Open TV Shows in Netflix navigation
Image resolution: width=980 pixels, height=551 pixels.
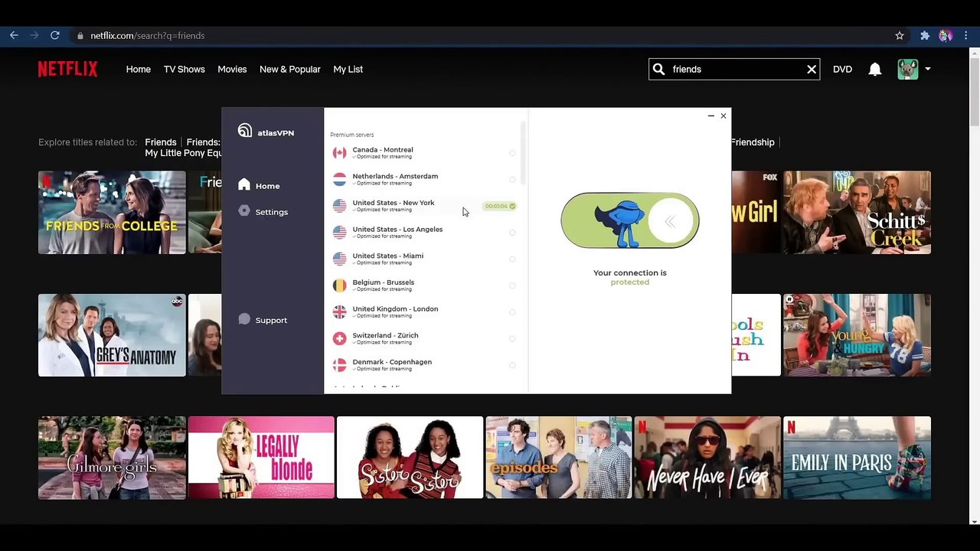pyautogui.click(x=185, y=69)
